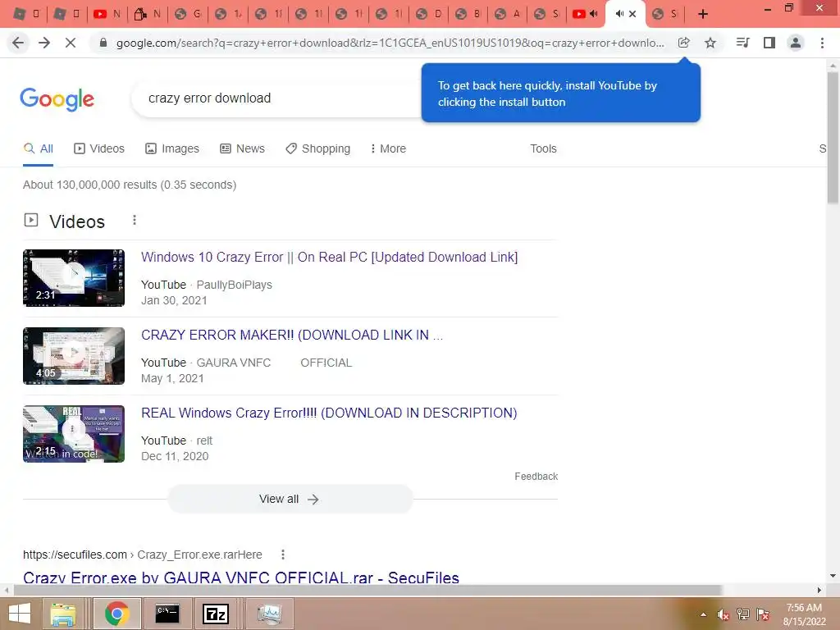The width and height of the screenshot is (840, 630).
Task: Go forward using the browser forward arrow
Action: tap(44, 43)
